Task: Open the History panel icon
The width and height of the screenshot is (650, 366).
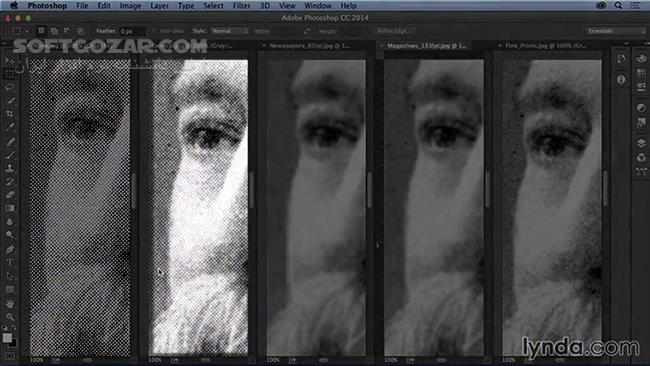Action: tap(621, 59)
